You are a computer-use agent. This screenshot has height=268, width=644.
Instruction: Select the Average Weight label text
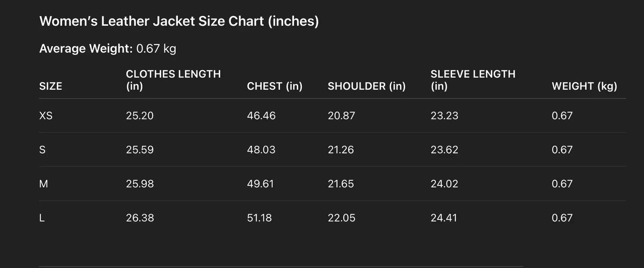[86, 49]
